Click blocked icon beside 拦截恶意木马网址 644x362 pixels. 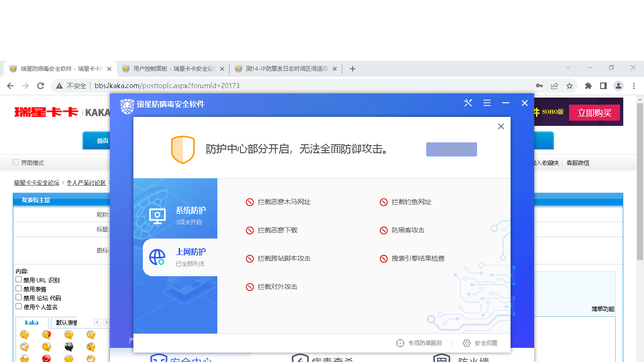point(250,202)
